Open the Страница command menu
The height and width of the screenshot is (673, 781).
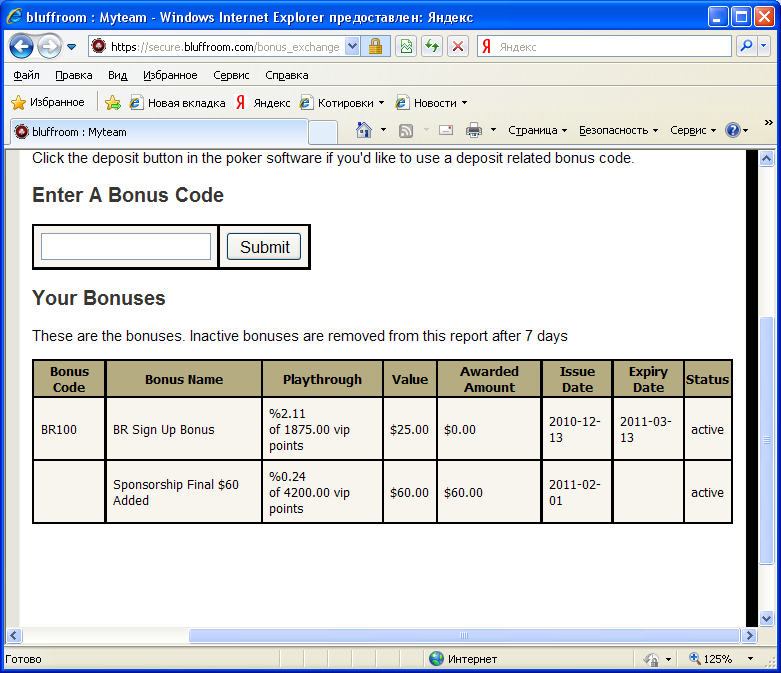(537, 131)
